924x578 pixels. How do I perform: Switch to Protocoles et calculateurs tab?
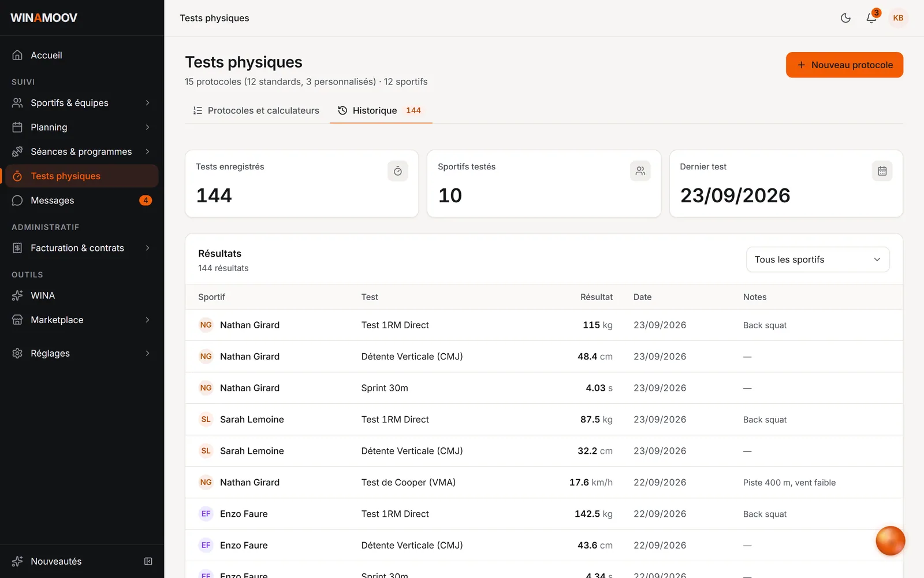pos(256,110)
